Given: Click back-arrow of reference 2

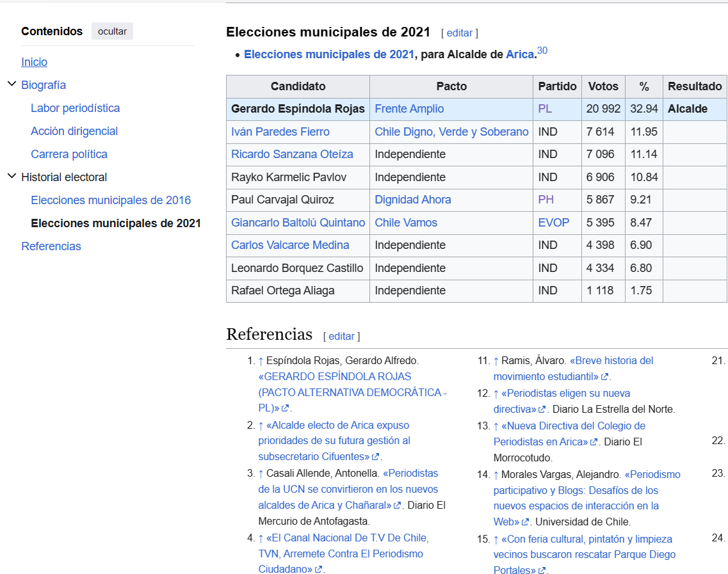Looking at the screenshot, I should (261, 426).
